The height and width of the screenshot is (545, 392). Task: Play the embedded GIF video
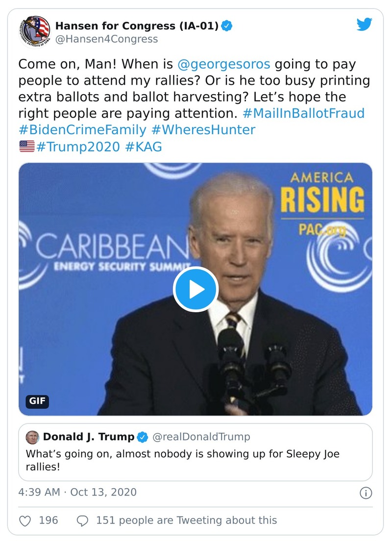[196, 289]
